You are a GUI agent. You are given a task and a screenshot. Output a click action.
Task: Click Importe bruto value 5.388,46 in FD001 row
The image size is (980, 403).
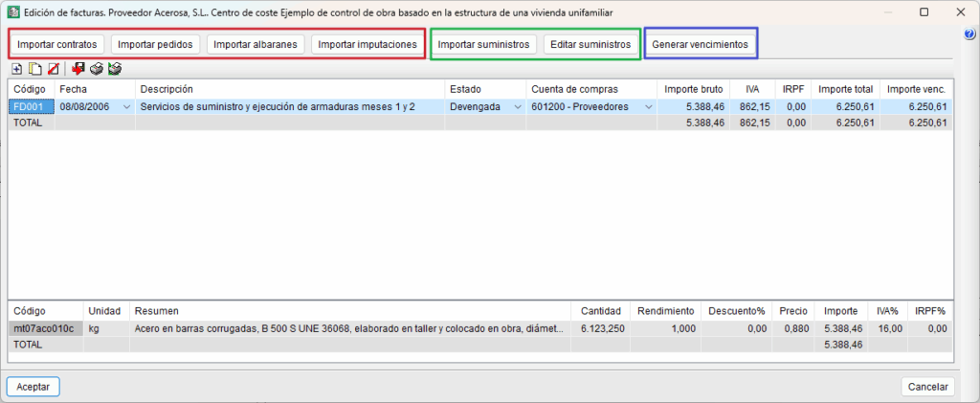pyautogui.click(x=693, y=107)
